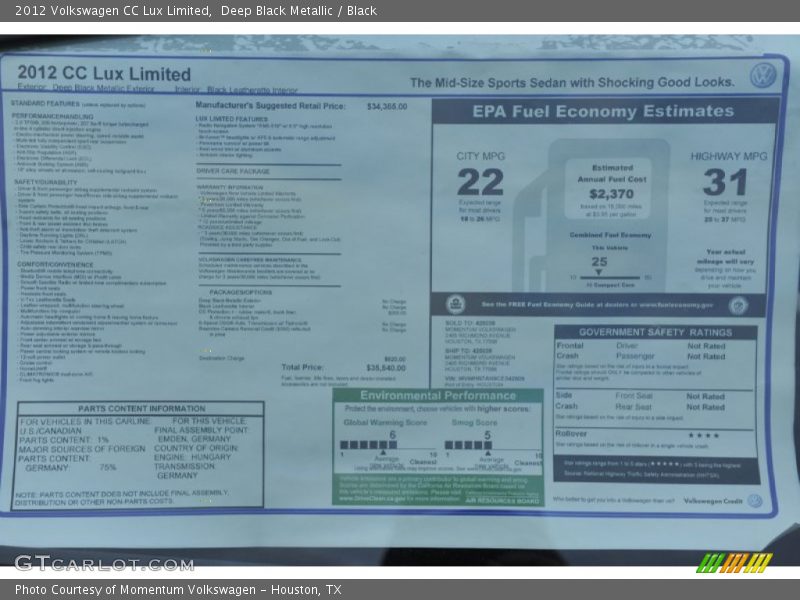
Task: Click the City MPG value 22
Action: click(x=480, y=182)
